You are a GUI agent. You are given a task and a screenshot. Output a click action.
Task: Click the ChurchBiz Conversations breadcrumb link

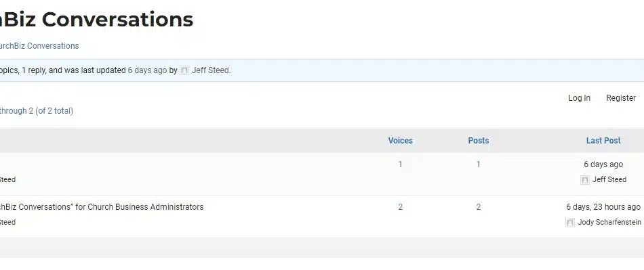pos(39,46)
